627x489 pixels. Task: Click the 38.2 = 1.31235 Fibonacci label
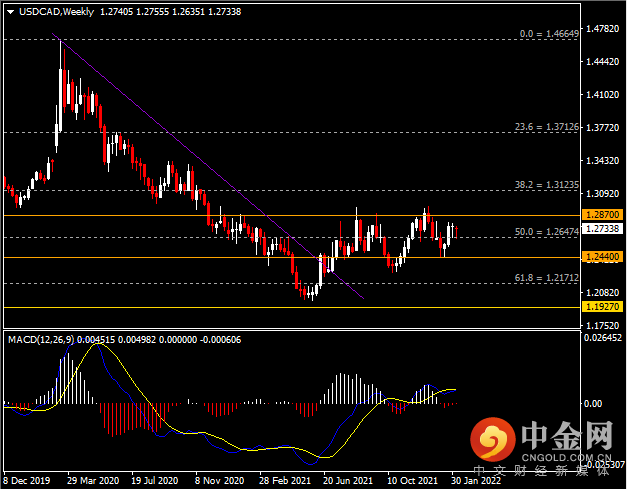point(546,184)
